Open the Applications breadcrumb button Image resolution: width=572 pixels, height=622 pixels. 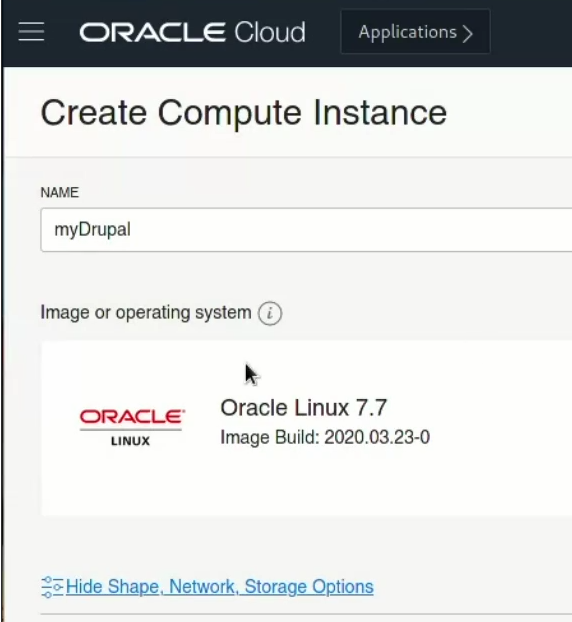[415, 32]
